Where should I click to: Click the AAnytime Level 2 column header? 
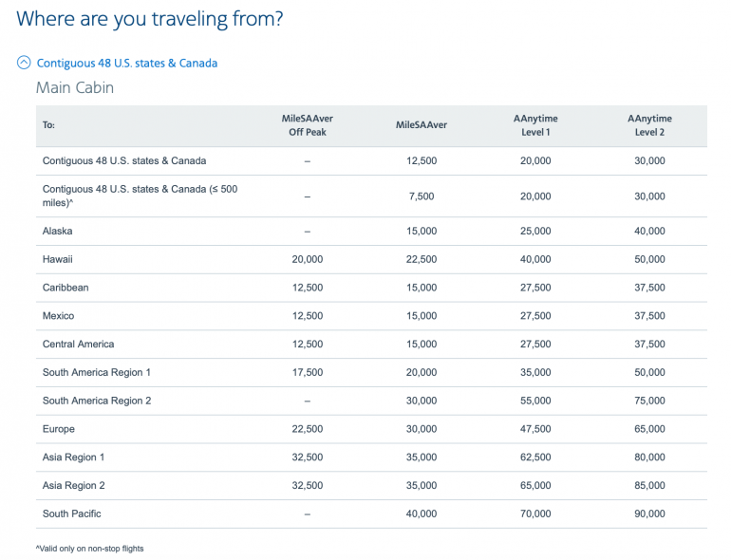tap(649, 125)
